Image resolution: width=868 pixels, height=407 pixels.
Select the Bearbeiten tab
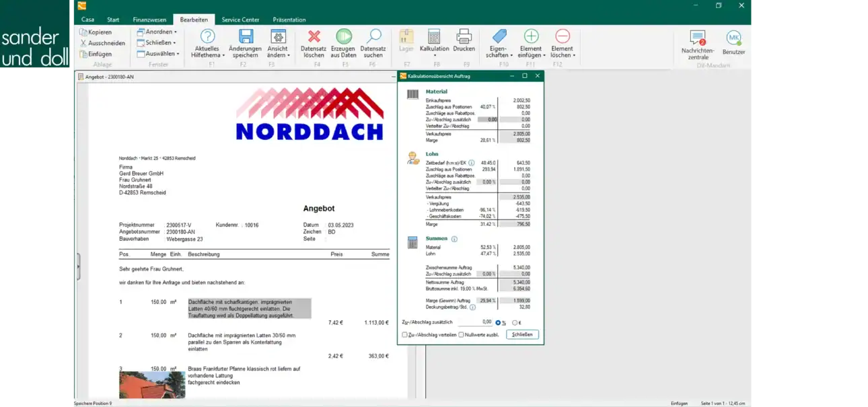point(194,20)
